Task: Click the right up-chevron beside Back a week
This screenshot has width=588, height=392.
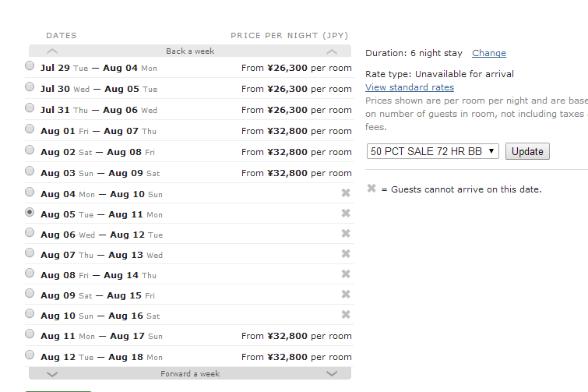Action: (332, 51)
